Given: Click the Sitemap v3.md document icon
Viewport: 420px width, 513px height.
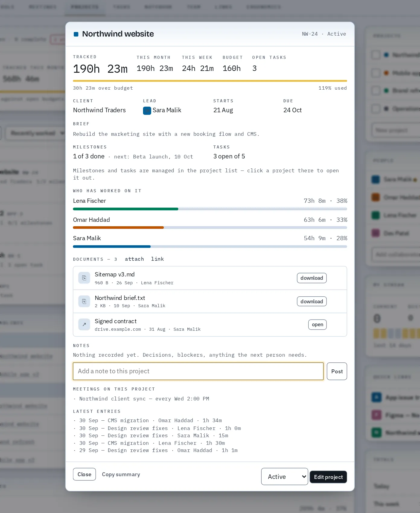Looking at the screenshot, I should click(84, 278).
